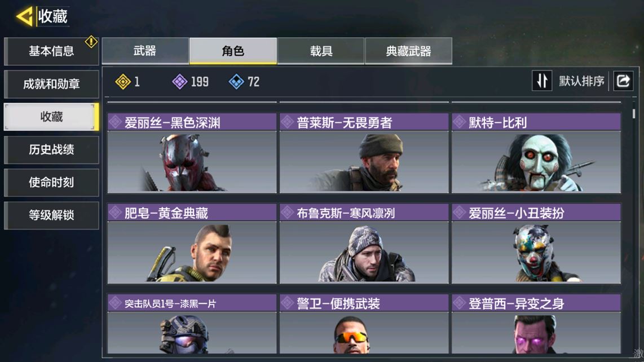Click the blue rare rarity diamond icon
The width and height of the screenshot is (644, 362).
tap(236, 82)
